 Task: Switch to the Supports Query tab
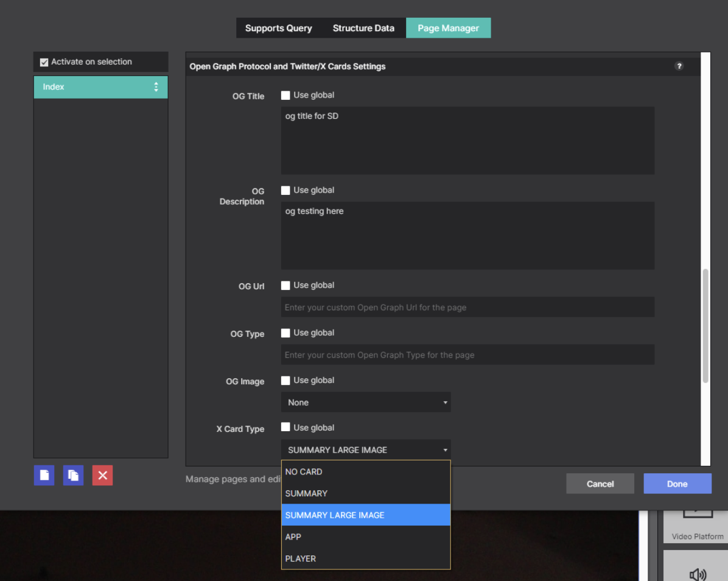click(278, 28)
